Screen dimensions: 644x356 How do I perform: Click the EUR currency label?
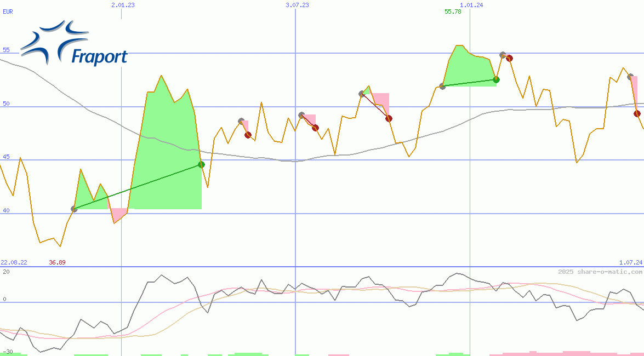pos(8,12)
